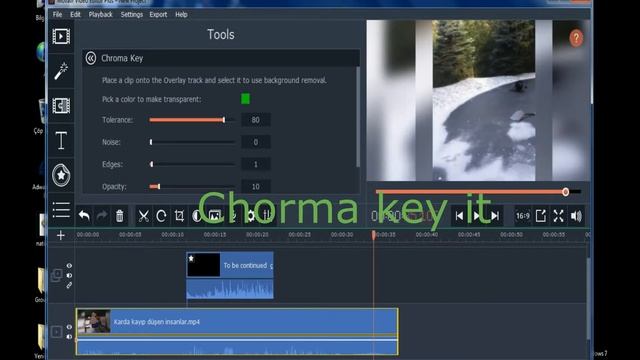
Task: Open the Export menu
Action: click(x=158, y=14)
